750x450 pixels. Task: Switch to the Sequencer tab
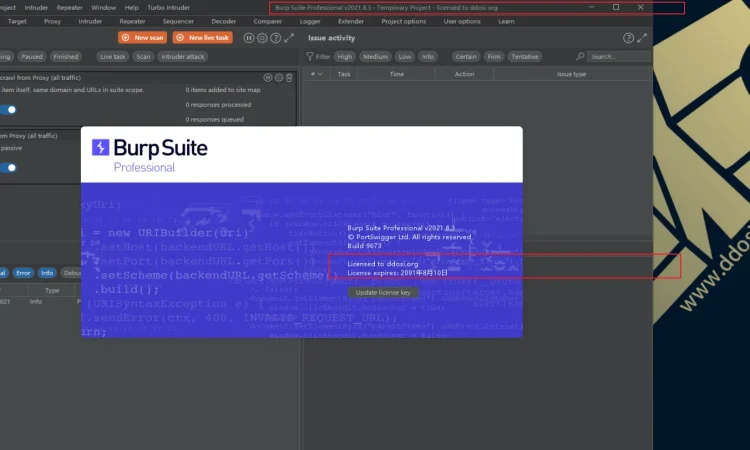178,22
